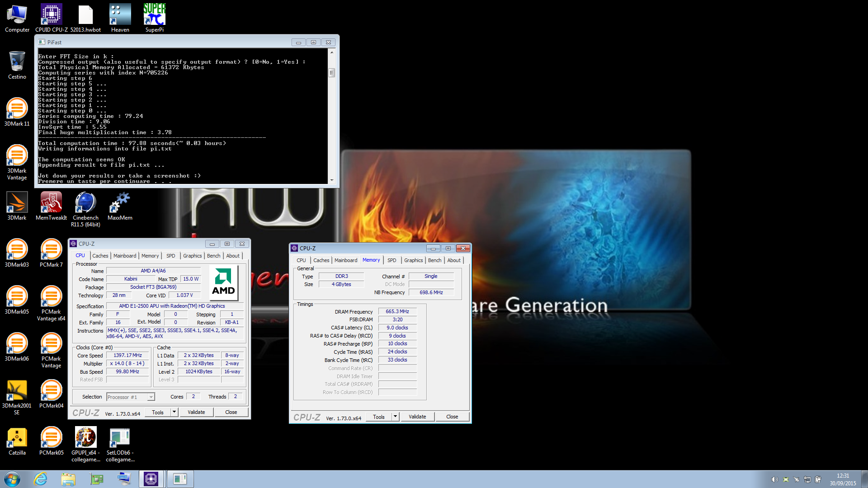868x488 pixels.
Task: Launch the 3DMark desktop shortcut
Action: [17, 206]
